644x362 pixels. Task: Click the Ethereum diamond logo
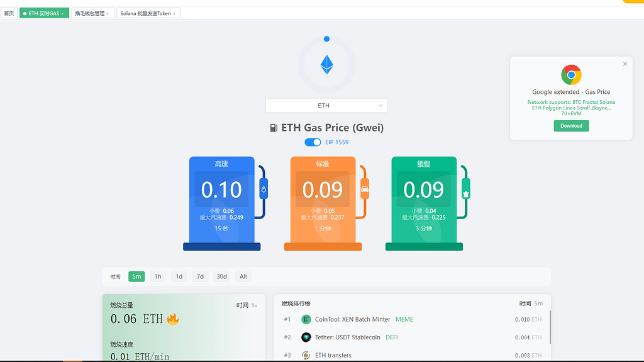point(326,65)
